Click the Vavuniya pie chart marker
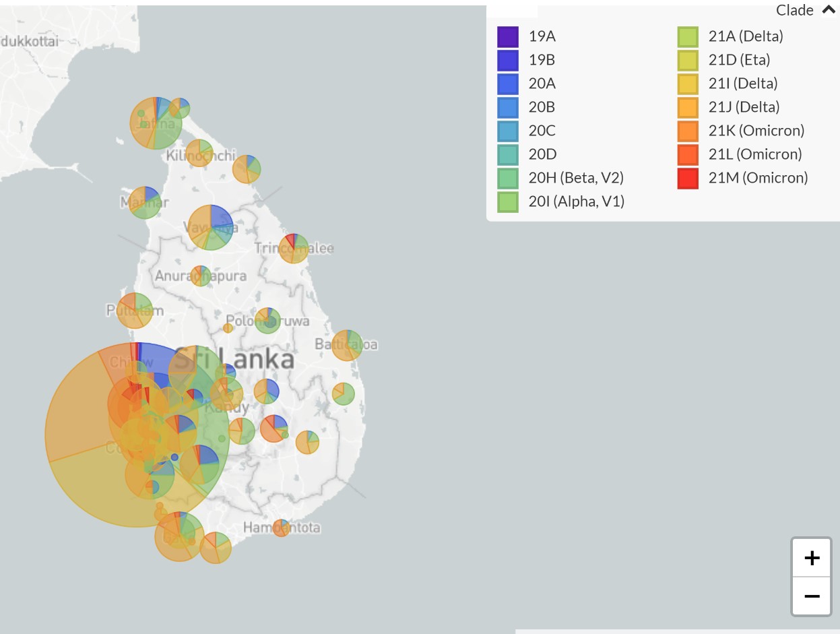Viewport: 840px width, 634px height. click(211, 228)
